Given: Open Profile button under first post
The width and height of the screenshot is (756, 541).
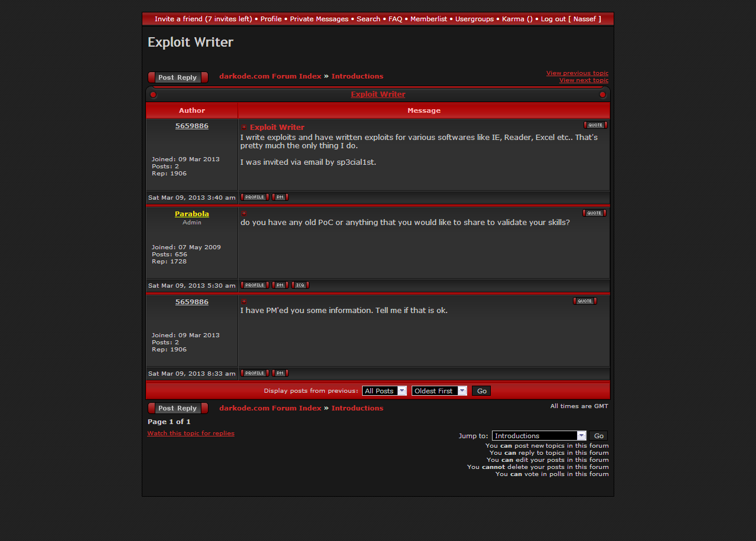Looking at the screenshot, I should pos(255,197).
